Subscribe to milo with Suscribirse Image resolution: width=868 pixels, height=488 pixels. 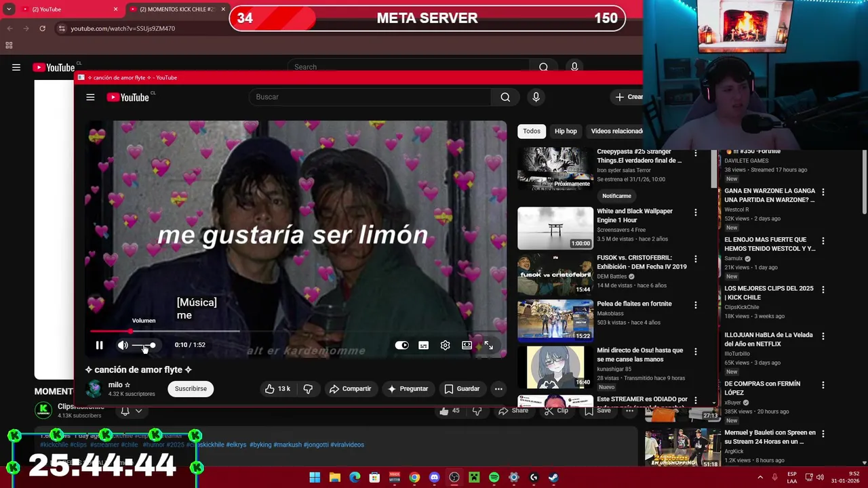pyautogui.click(x=191, y=388)
